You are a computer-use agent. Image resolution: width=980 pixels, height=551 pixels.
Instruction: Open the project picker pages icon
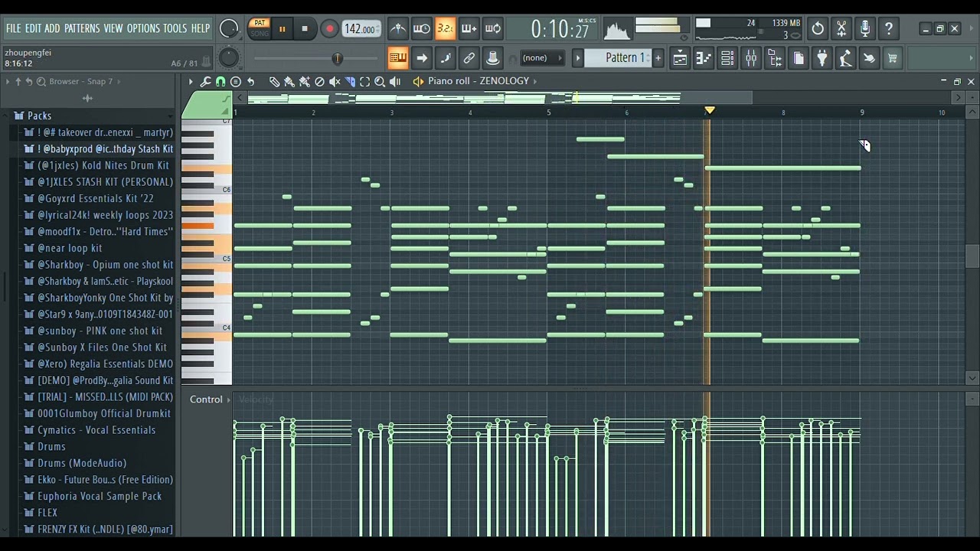799,58
